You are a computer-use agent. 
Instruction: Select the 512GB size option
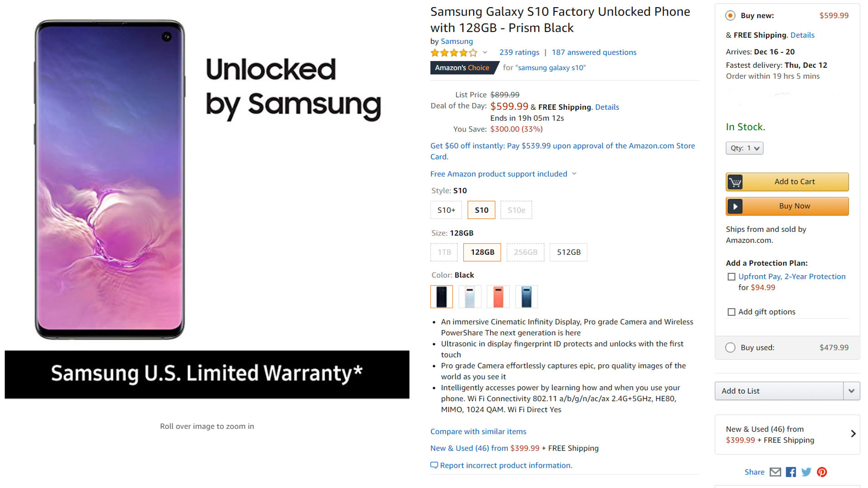pos(568,252)
